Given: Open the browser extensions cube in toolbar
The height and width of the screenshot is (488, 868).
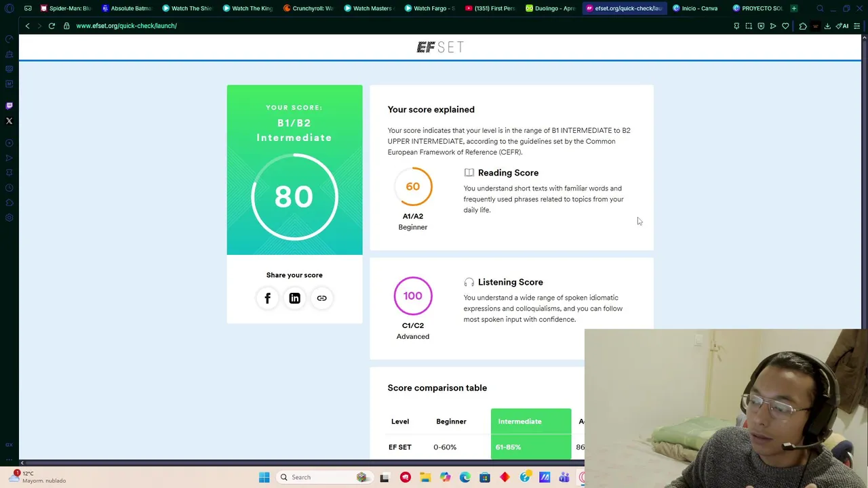Looking at the screenshot, I should [803, 26].
